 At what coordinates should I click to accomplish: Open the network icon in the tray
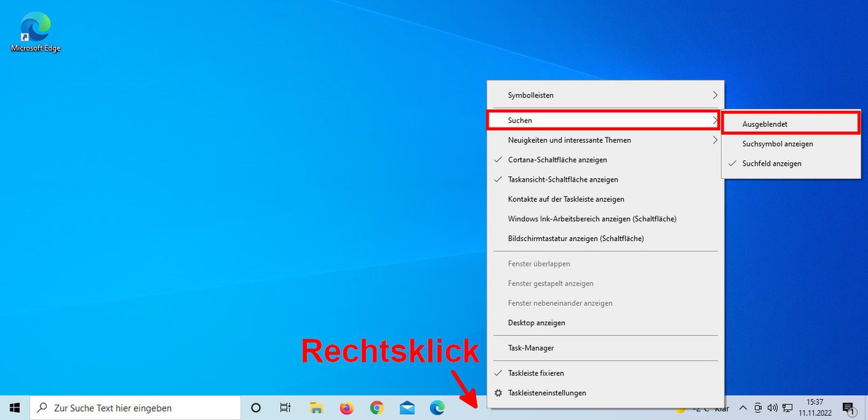tap(788, 407)
